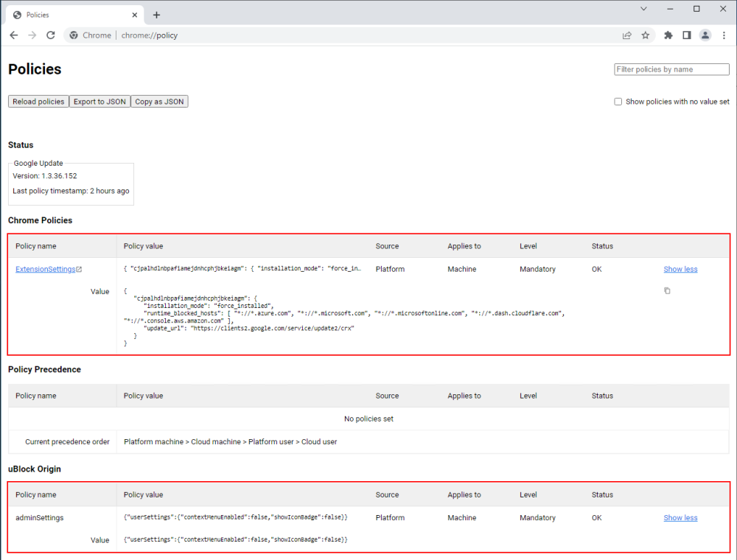Viewport: 737px width, 560px height.
Task: Go back using the browser back arrow
Action: [x=13, y=35]
